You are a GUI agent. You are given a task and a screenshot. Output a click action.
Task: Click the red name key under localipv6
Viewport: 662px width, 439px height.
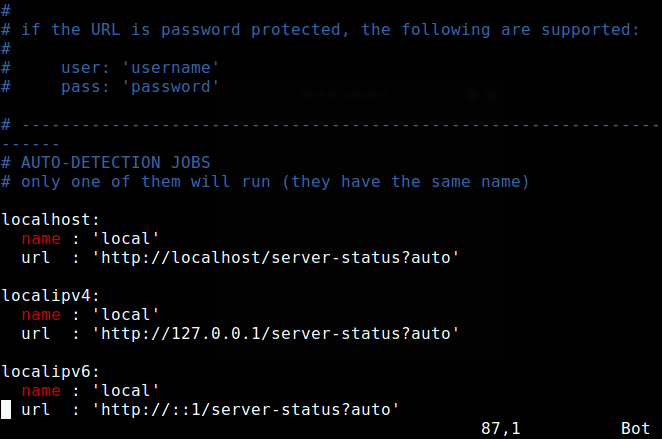(41, 390)
